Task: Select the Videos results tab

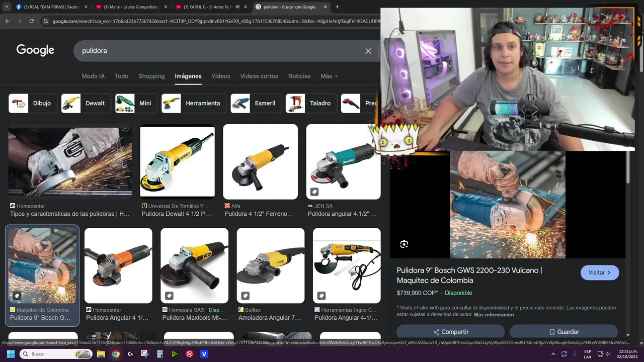Action: [x=220, y=76]
